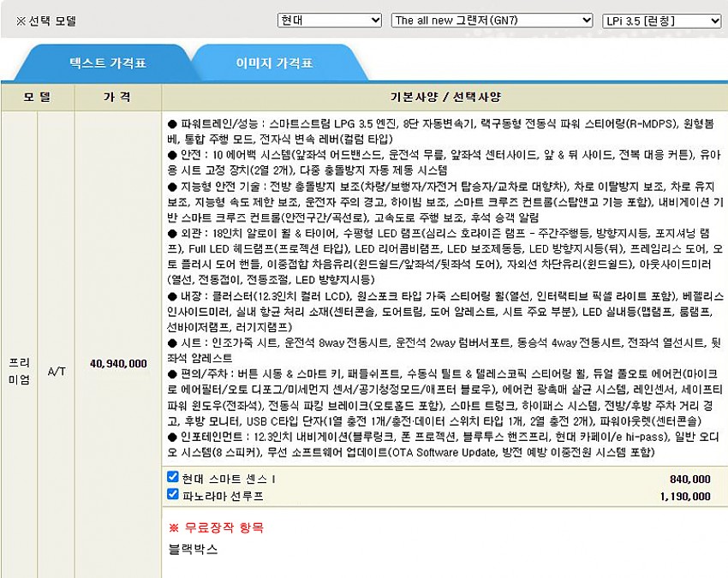Click the 40,940,000 base price
The image size is (728, 578).
click(118, 363)
